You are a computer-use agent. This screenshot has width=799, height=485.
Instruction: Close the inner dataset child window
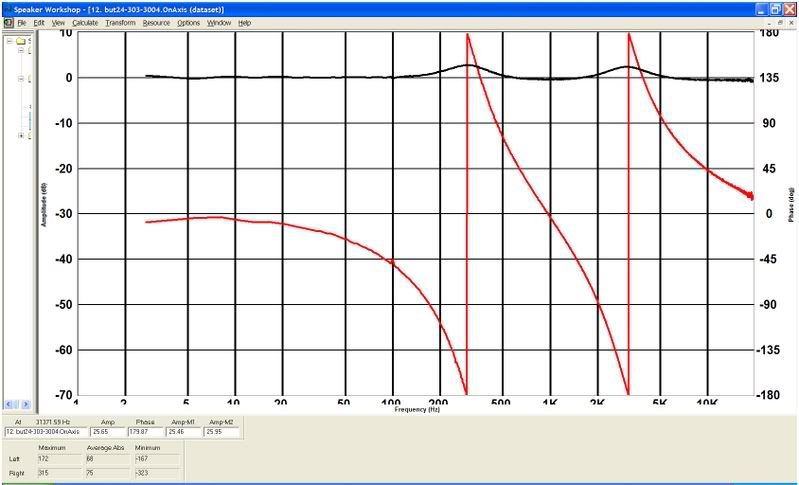pyautogui.click(x=790, y=23)
